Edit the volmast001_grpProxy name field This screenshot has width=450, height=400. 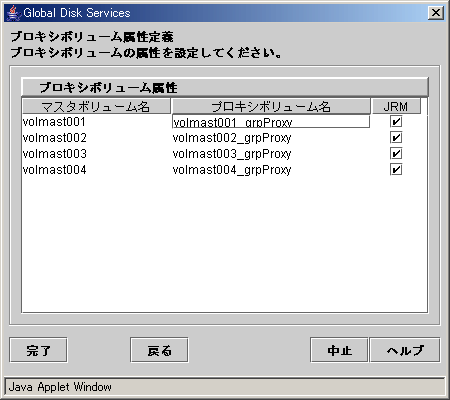[x=271, y=122]
